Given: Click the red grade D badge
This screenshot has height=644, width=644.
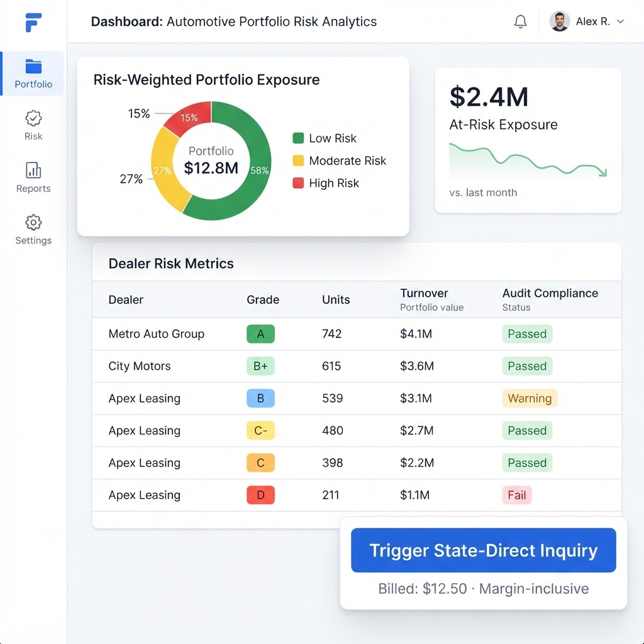Looking at the screenshot, I should (260, 495).
